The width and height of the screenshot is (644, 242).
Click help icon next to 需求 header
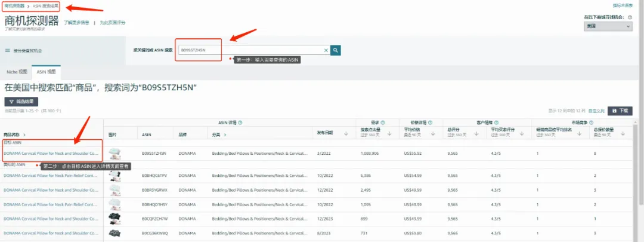(x=382, y=122)
